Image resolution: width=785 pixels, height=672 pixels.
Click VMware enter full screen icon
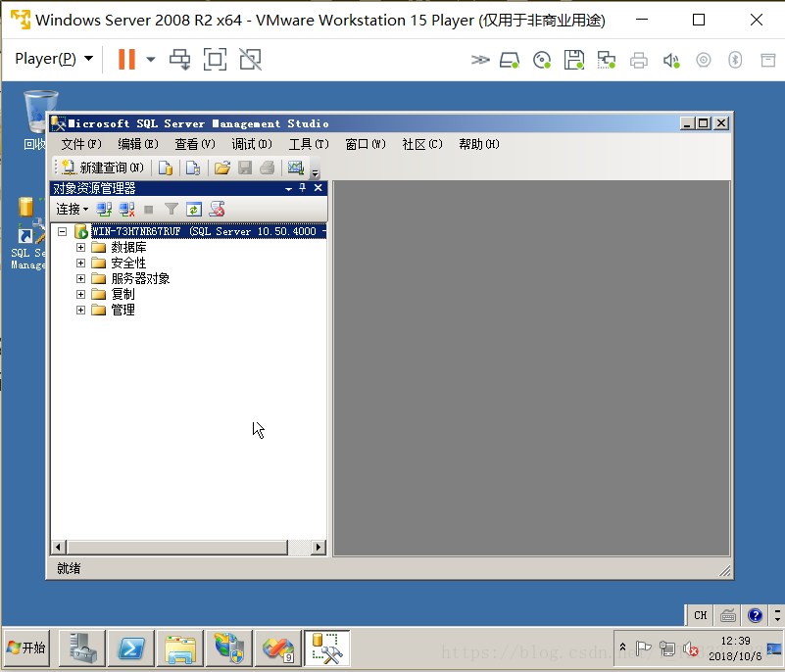click(215, 59)
